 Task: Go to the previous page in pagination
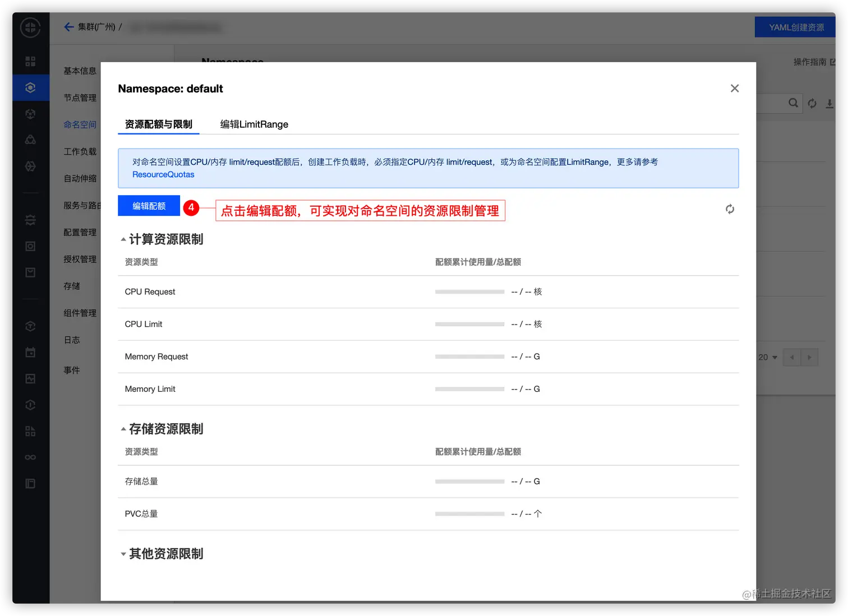pos(792,357)
